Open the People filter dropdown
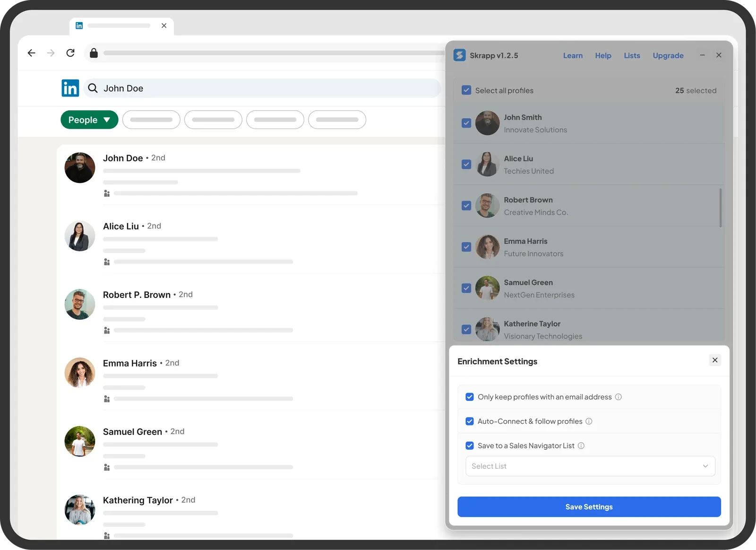Image resolution: width=756 pixels, height=550 pixels. point(89,120)
